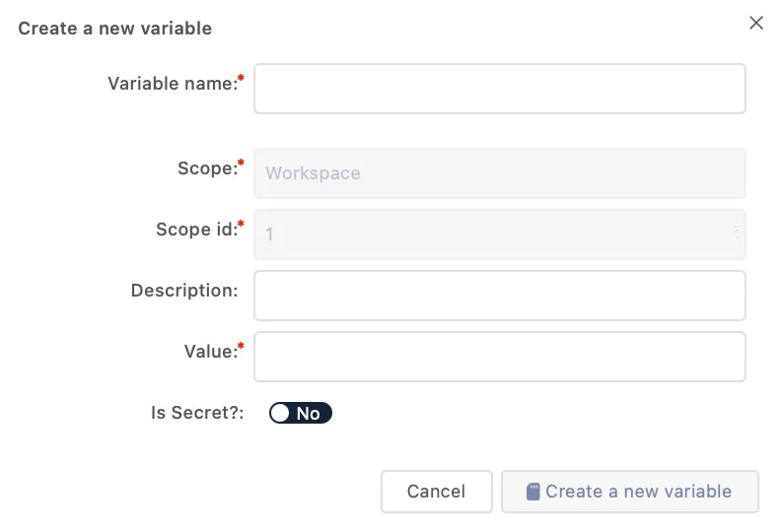Click the disabled Scope Workspace field
The image size is (781, 532).
500,173
